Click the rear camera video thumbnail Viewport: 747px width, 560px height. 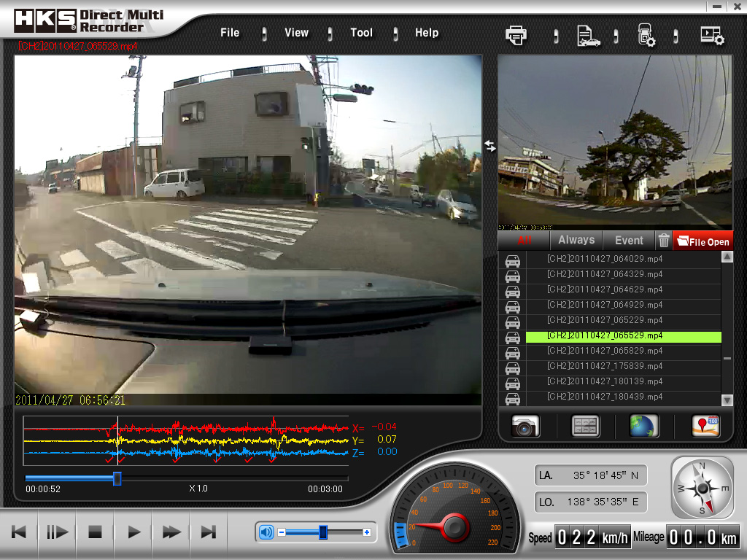coord(614,142)
